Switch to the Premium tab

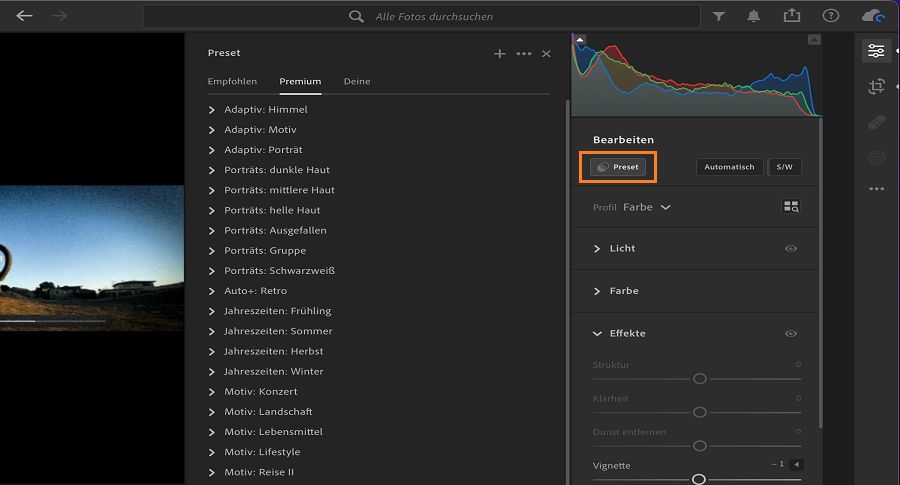pos(300,82)
